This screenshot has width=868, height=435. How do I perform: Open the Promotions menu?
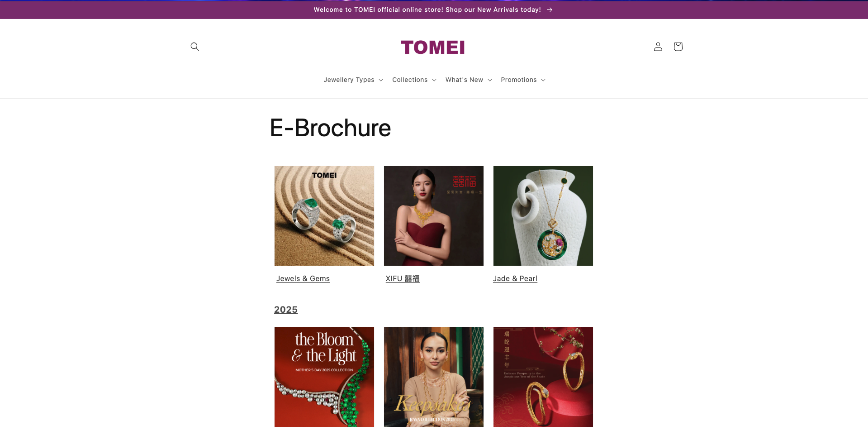tap(523, 80)
